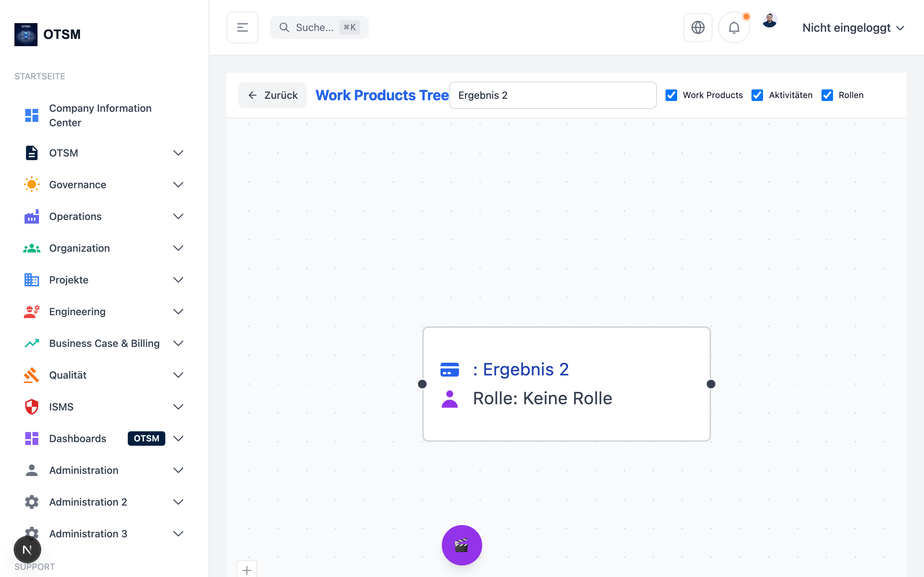Click the user avatar picture
This screenshot has height=577, width=924.
pos(770,21)
